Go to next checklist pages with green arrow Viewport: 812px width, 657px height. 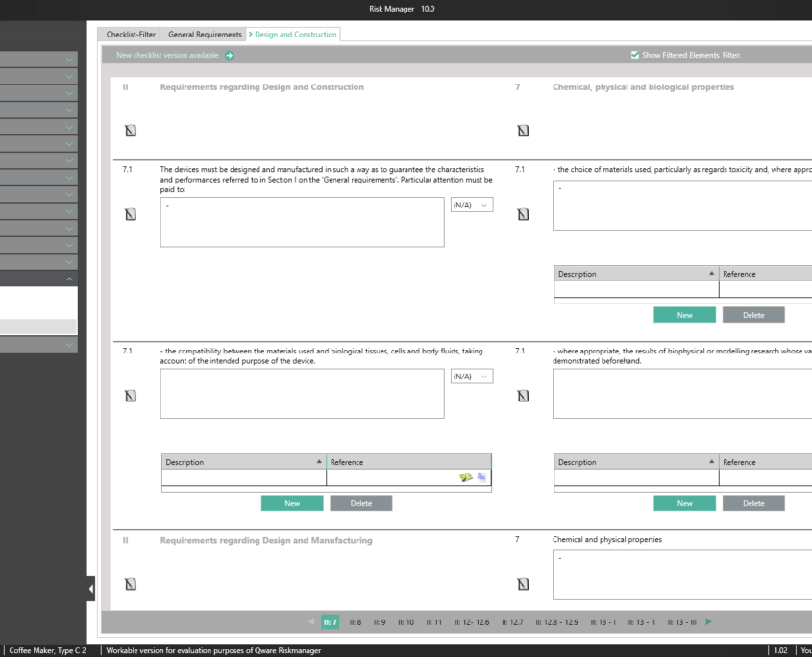pyautogui.click(x=709, y=622)
